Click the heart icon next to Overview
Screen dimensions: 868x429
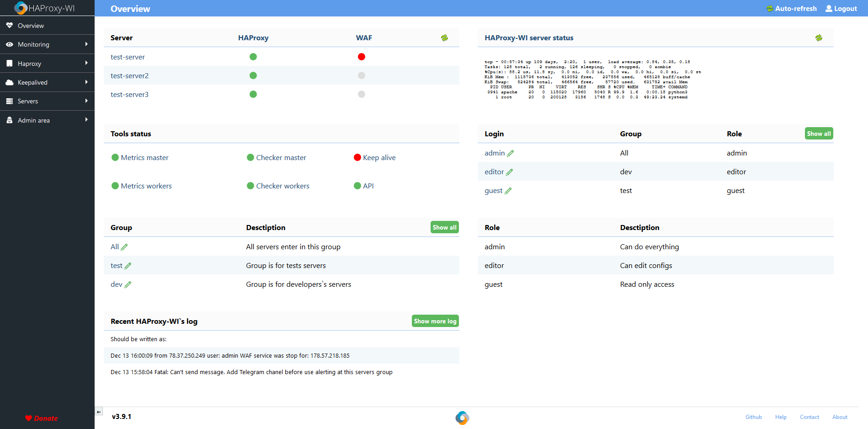[9, 25]
